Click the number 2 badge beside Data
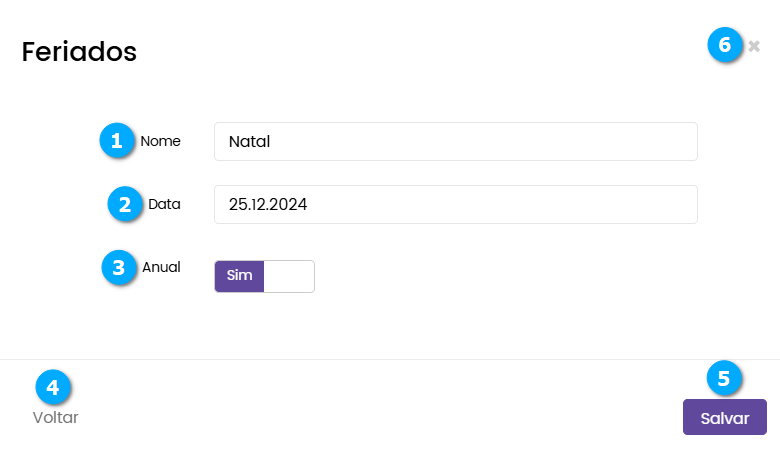 [125, 204]
